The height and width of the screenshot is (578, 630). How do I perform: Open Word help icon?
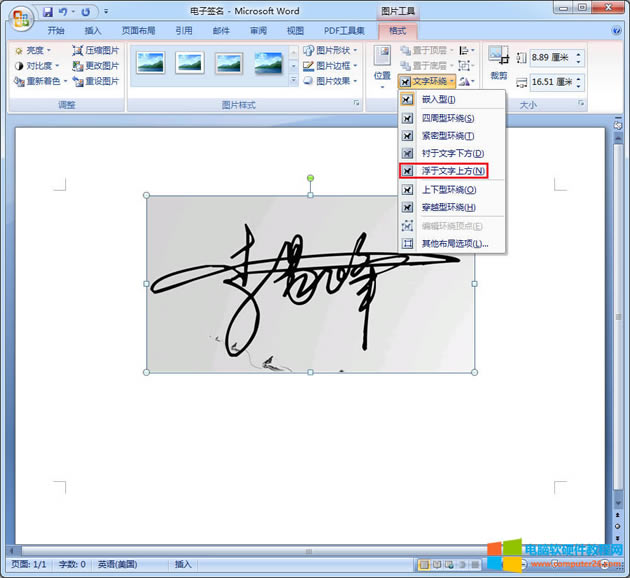pos(616,31)
